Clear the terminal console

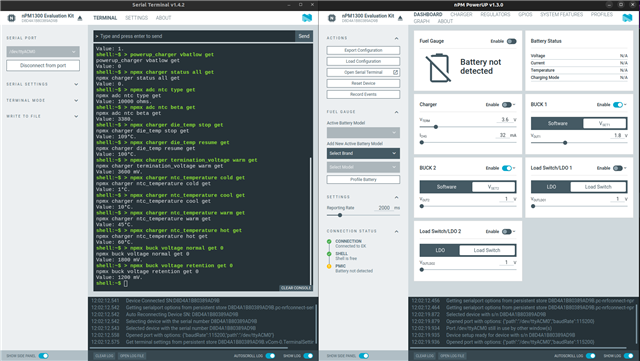click(x=296, y=288)
